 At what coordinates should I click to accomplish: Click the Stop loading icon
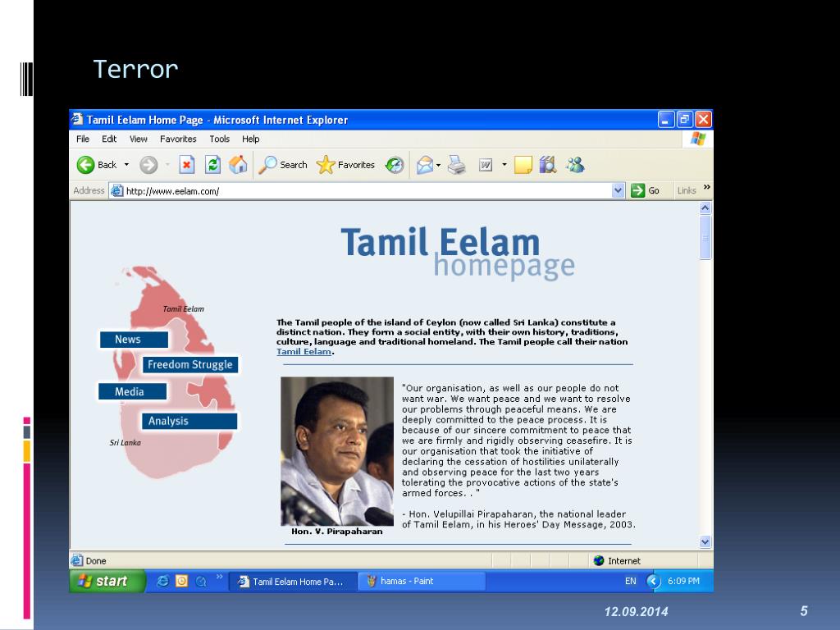pos(186,165)
